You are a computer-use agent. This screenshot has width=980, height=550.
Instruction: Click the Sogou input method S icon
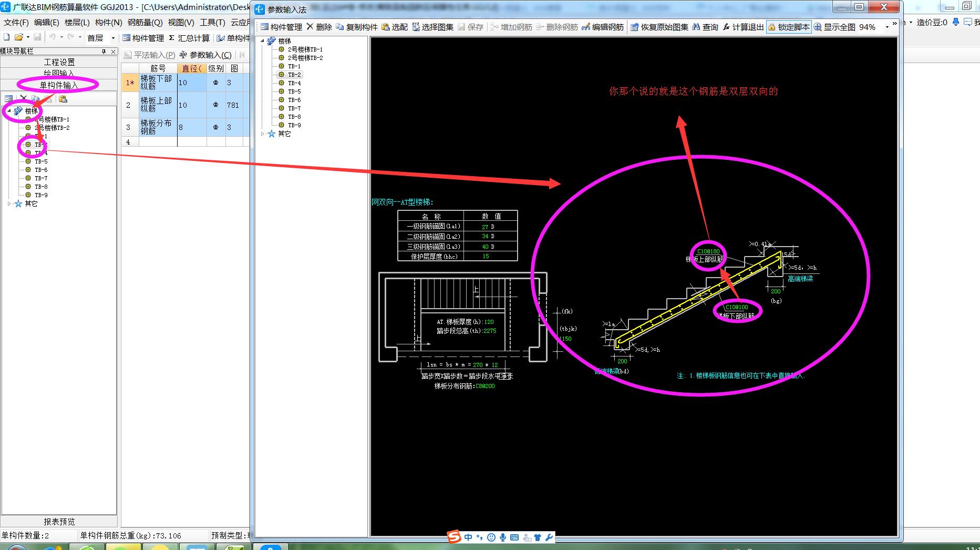[x=453, y=537]
